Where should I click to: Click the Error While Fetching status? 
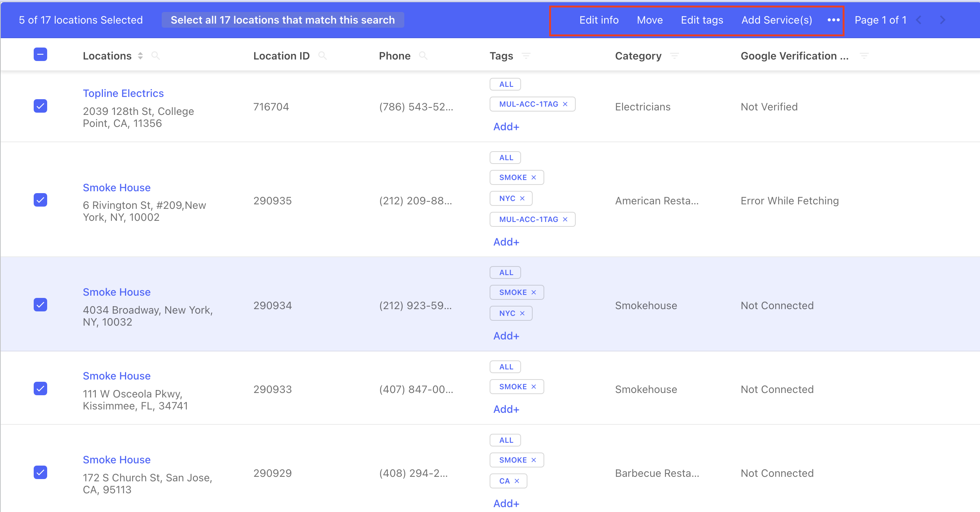pos(790,201)
